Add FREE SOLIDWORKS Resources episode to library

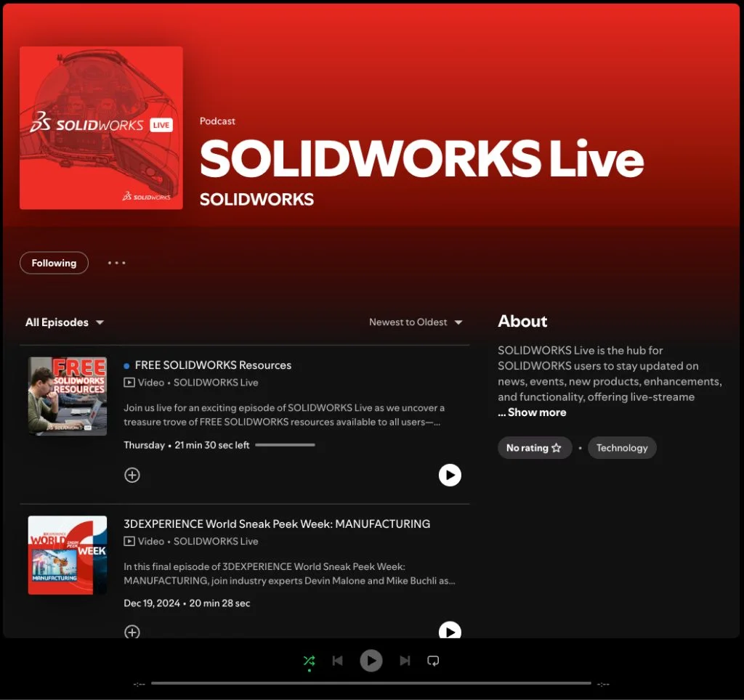pyautogui.click(x=132, y=475)
